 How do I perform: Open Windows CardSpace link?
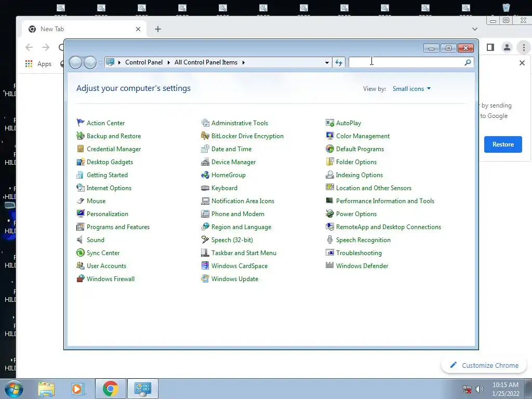click(x=240, y=265)
